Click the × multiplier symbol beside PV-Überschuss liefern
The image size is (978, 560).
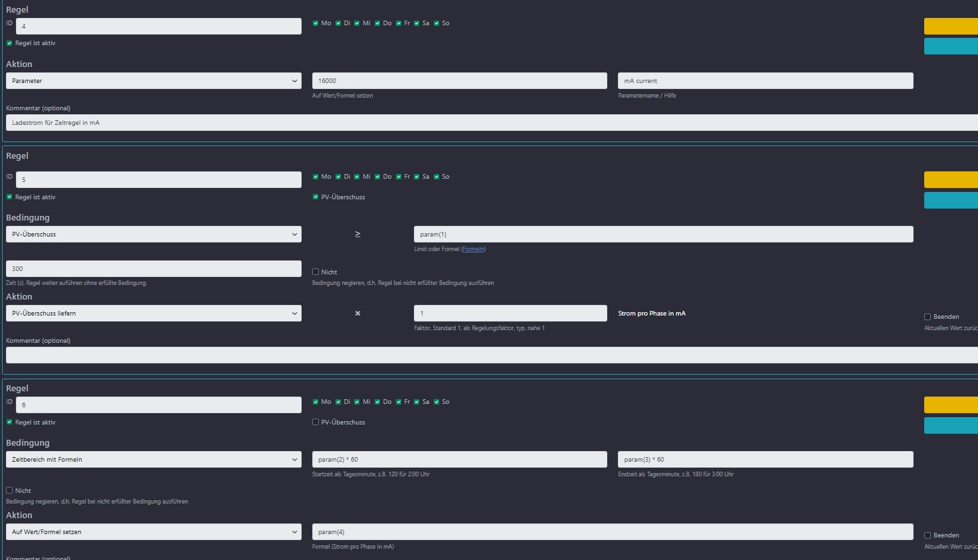pyautogui.click(x=357, y=314)
